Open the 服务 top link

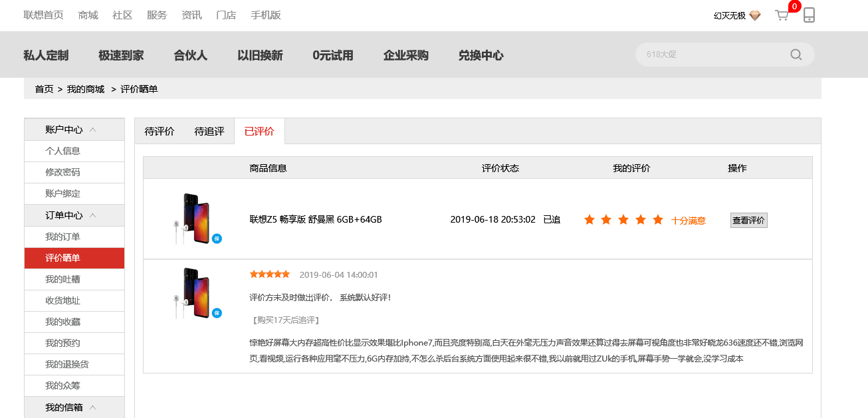click(157, 15)
